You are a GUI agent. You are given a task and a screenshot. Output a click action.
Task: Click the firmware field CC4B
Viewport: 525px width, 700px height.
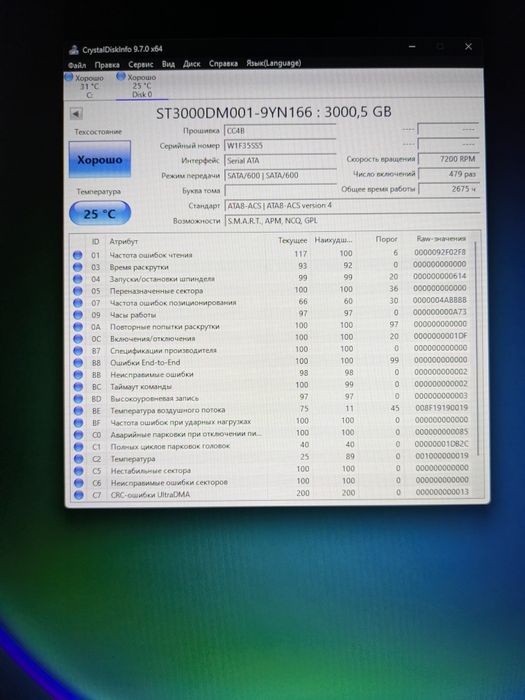280,131
